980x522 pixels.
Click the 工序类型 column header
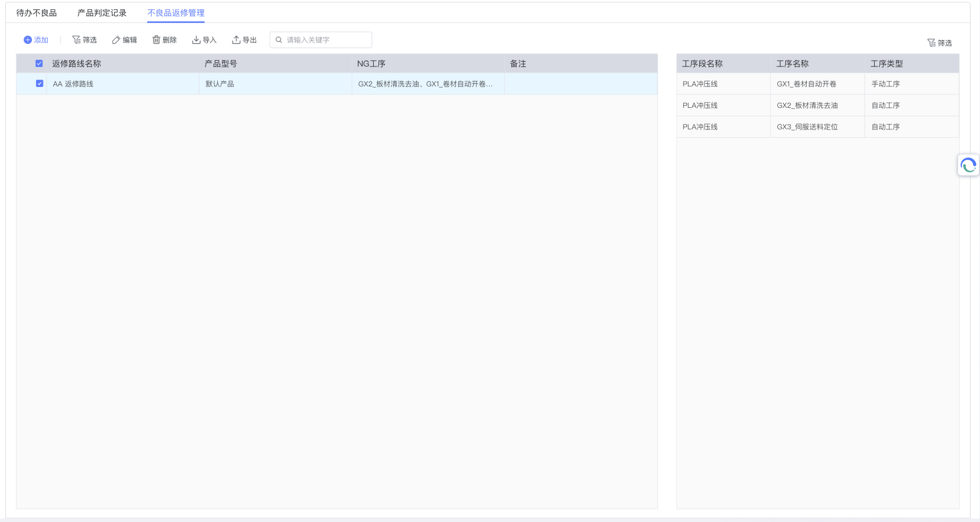pos(886,63)
